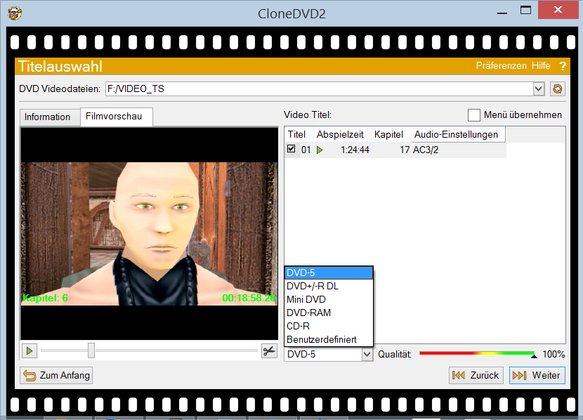Open the Präferenzen menu link
The width and height of the screenshot is (583, 420).
coord(501,66)
